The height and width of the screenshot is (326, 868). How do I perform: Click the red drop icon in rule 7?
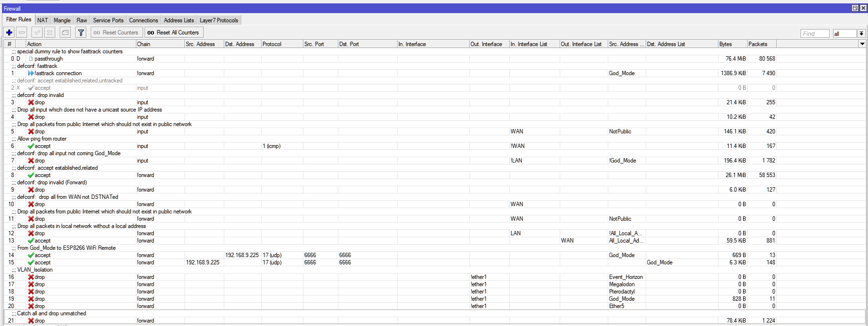pos(31,161)
